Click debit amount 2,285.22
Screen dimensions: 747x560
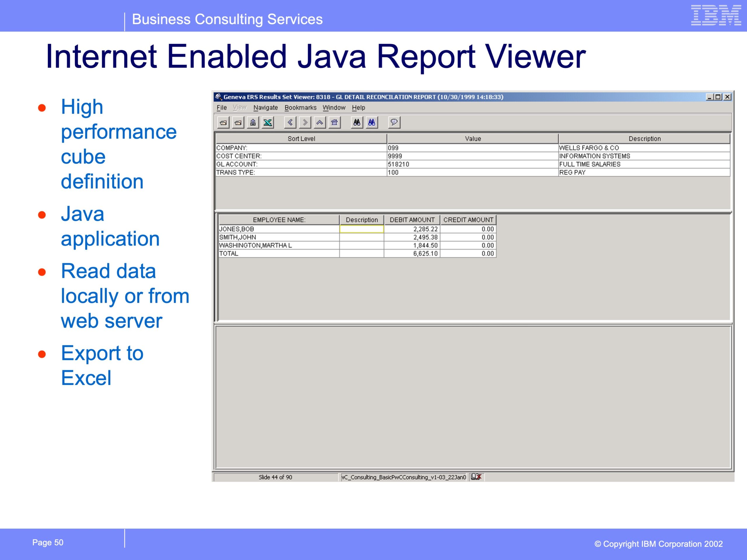coord(412,229)
